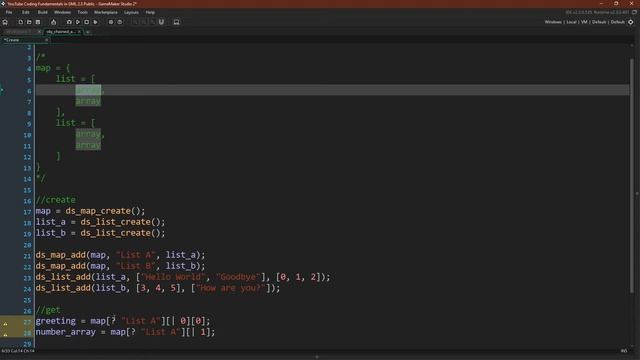Open the File menu
640x360 pixels.
coord(9,12)
